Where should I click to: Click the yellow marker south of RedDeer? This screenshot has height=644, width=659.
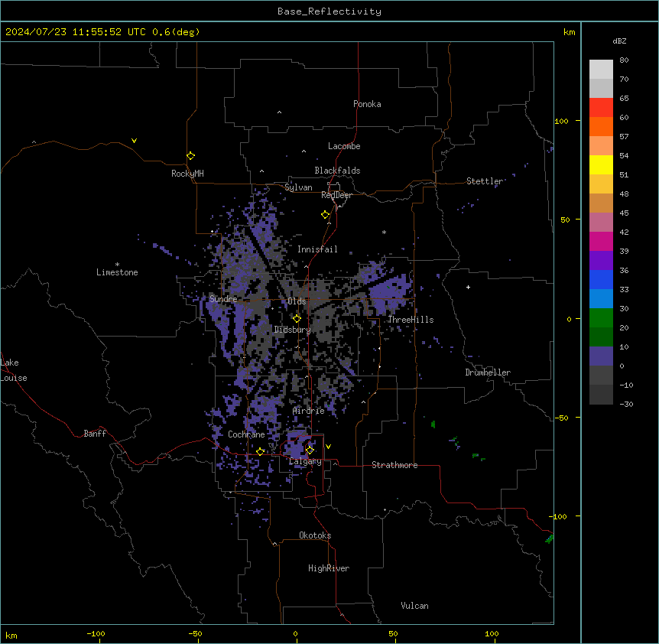[326, 215]
